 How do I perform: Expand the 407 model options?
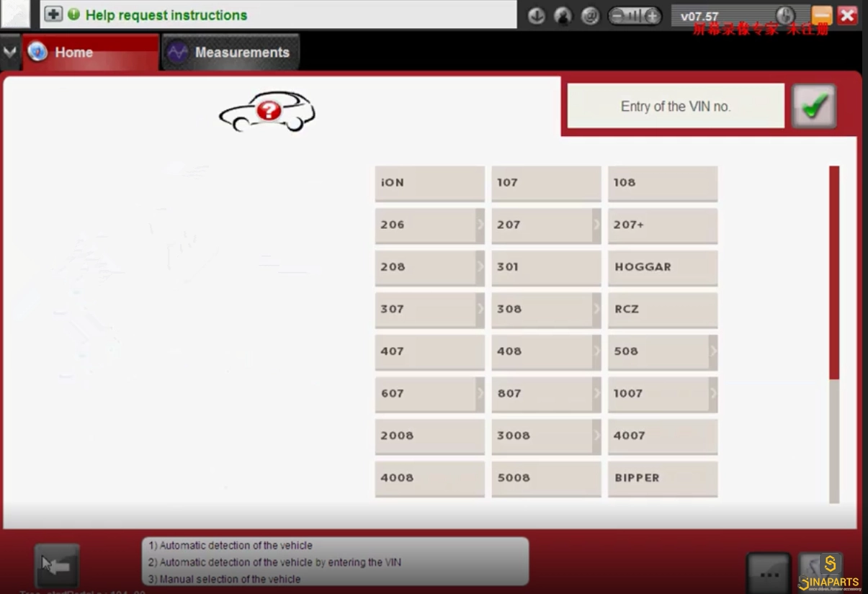point(429,352)
